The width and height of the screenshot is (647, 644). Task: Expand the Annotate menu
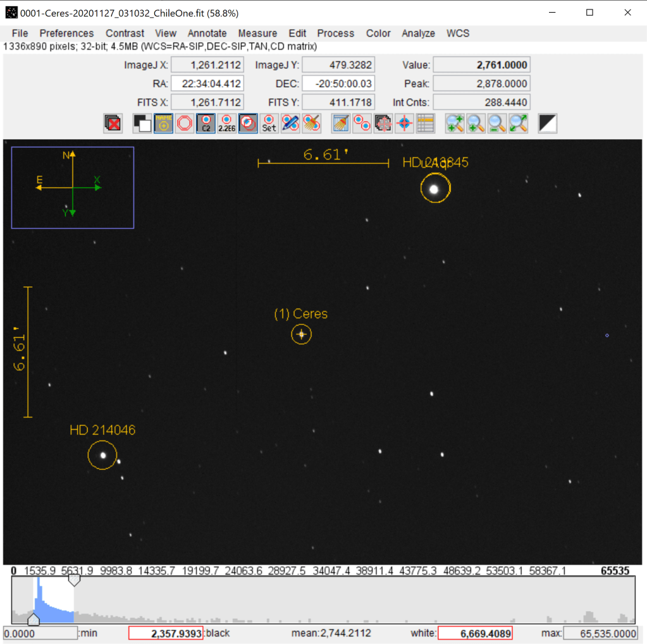click(207, 33)
